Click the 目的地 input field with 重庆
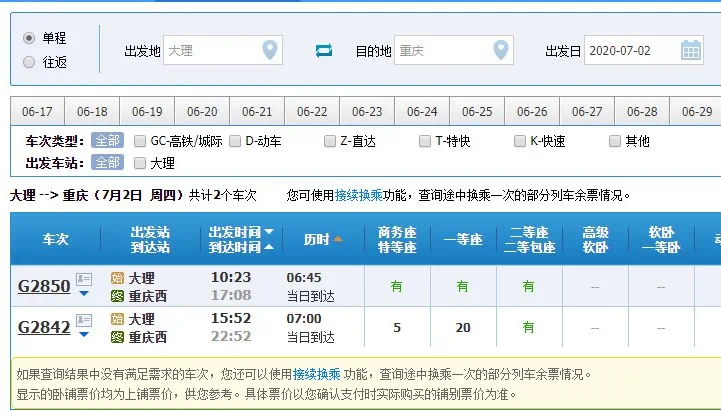The width and height of the screenshot is (721, 411). (454, 50)
